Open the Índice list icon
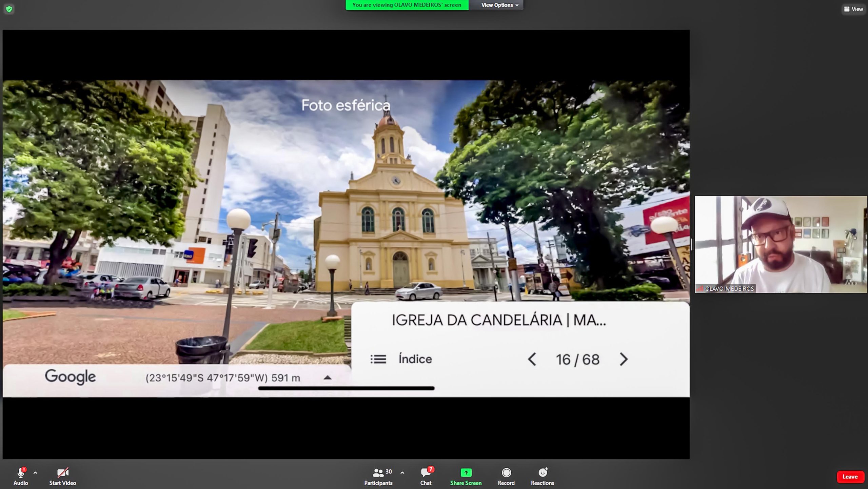Screen dimensions: 868x489 point(378,359)
